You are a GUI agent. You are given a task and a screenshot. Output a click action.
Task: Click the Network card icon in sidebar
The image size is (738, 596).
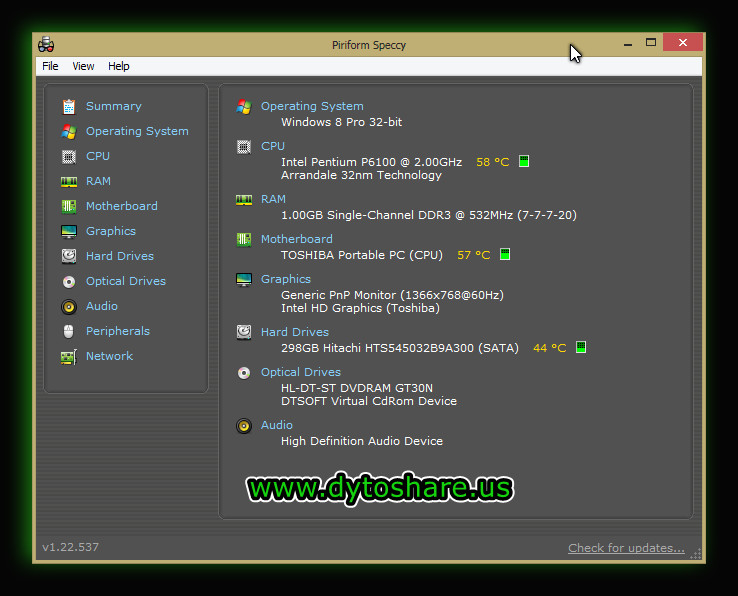(69, 357)
